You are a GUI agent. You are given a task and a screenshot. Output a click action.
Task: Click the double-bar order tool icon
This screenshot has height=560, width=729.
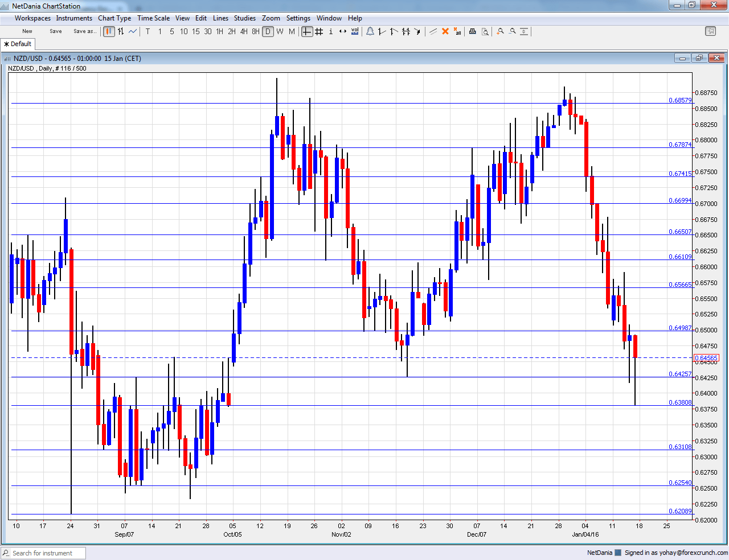406,31
